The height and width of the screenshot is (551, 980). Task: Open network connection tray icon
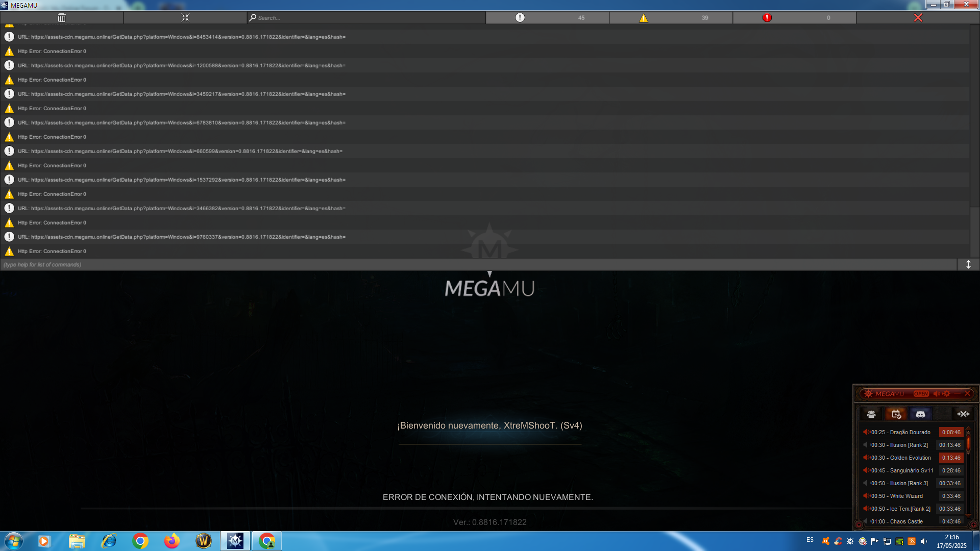pyautogui.click(x=887, y=541)
